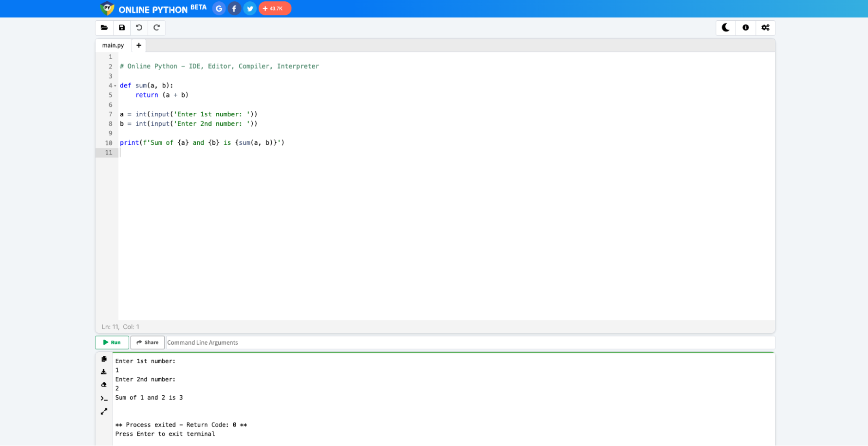Screen dimensions: 868x446
Task: Click the 'return (a + b)' code line
Action: click(x=162, y=95)
